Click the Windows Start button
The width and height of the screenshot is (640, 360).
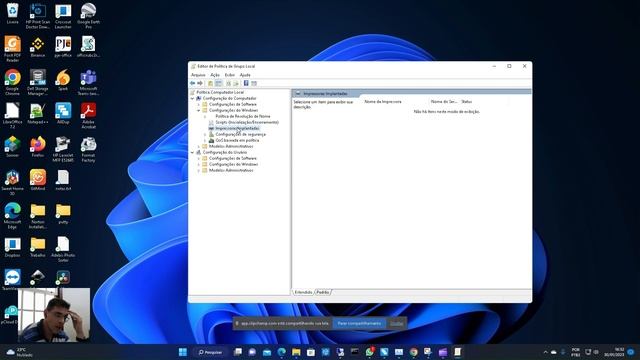pos(183,352)
